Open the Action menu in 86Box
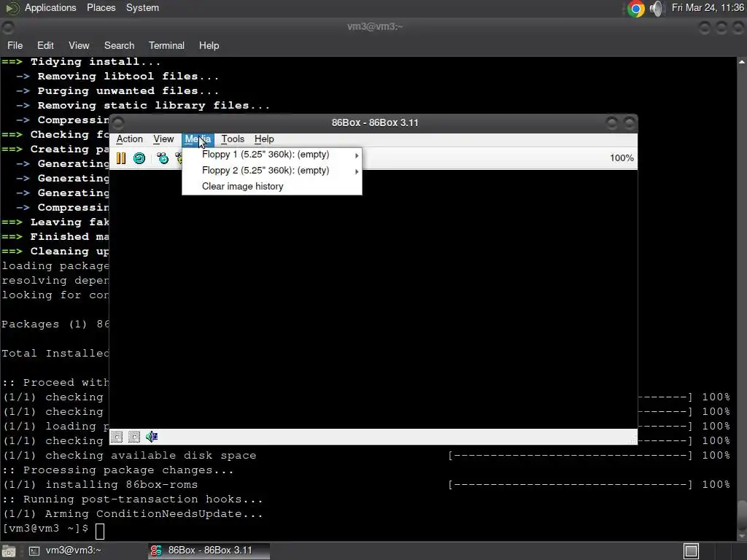The height and width of the screenshot is (560, 747). click(130, 139)
